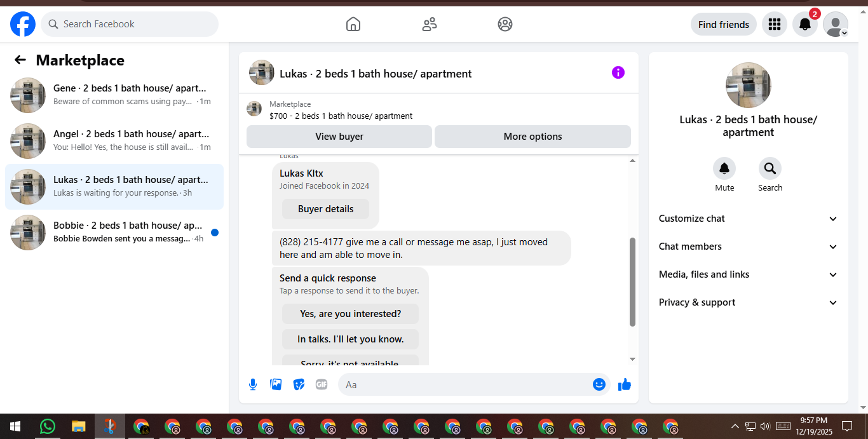This screenshot has height=439, width=868.
Task: Open the touch keyboard tray icon
Action: pos(783,426)
